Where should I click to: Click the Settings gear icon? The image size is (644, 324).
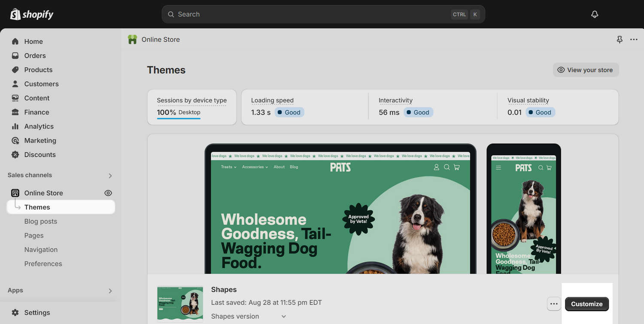click(x=15, y=312)
